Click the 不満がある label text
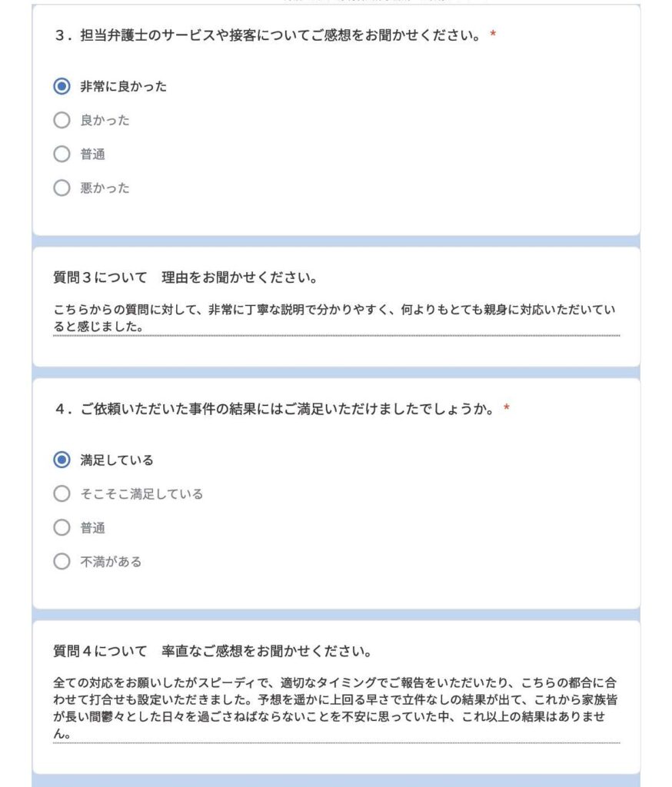 coord(111,561)
